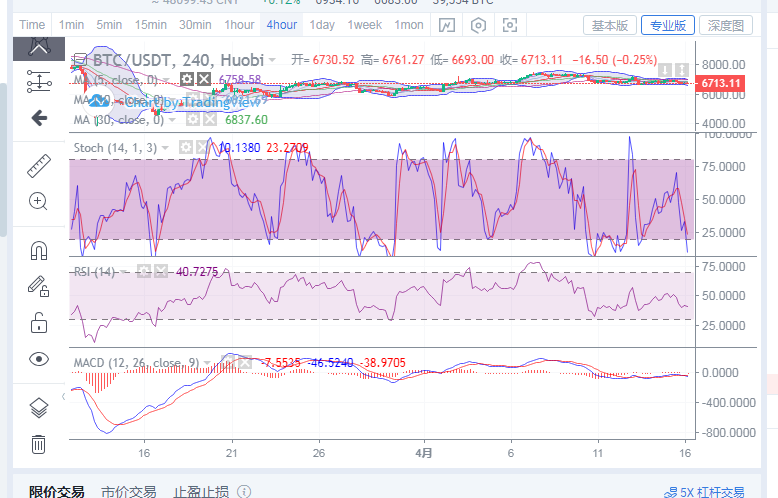Select the Time interval tab
778x498 pixels.
32,25
